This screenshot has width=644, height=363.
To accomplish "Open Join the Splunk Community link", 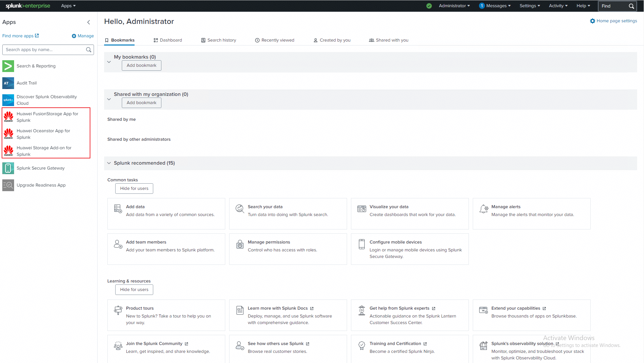I will pos(157,344).
